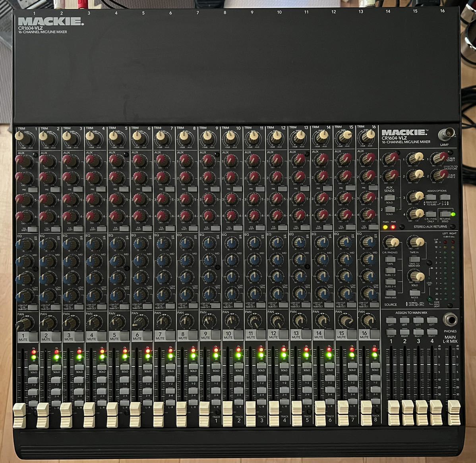
Task: Touch the channel 1 PAN knob
Action: click(24, 324)
